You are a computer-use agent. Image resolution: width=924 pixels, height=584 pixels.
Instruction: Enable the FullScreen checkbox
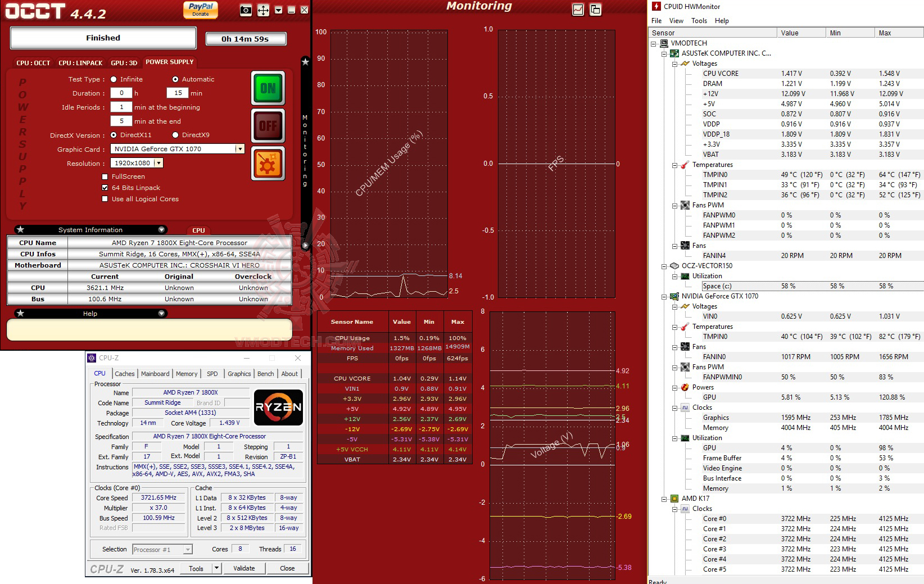coord(105,176)
